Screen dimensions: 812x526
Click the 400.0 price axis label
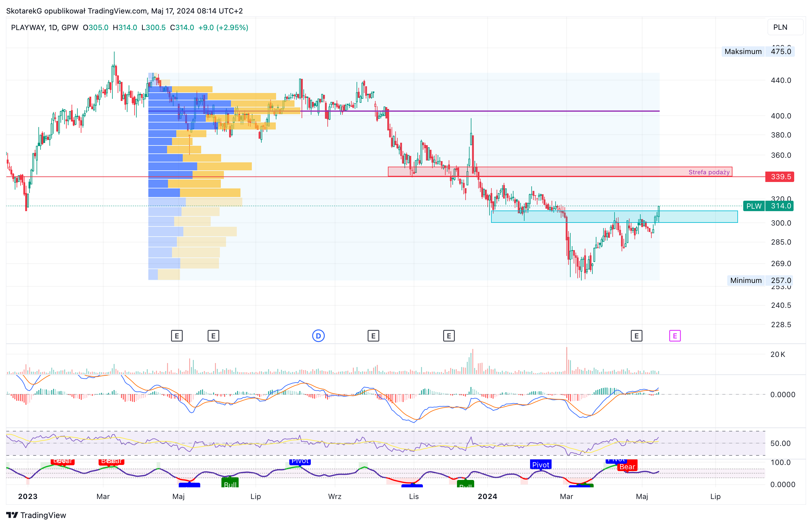[781, 116]
